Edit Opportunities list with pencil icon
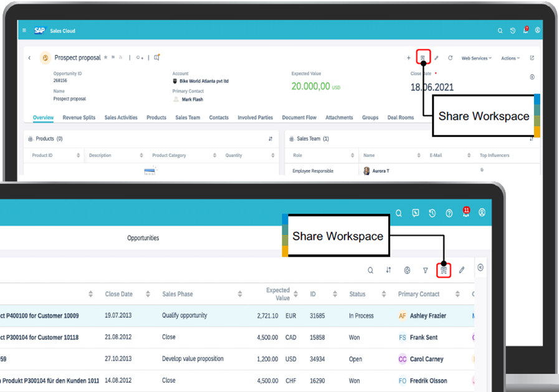 point(462,270)
